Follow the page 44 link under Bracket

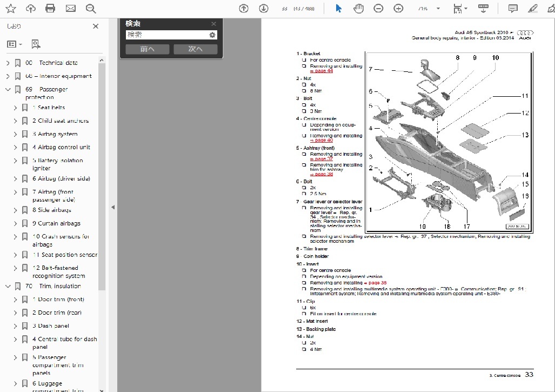pos(322,71)
